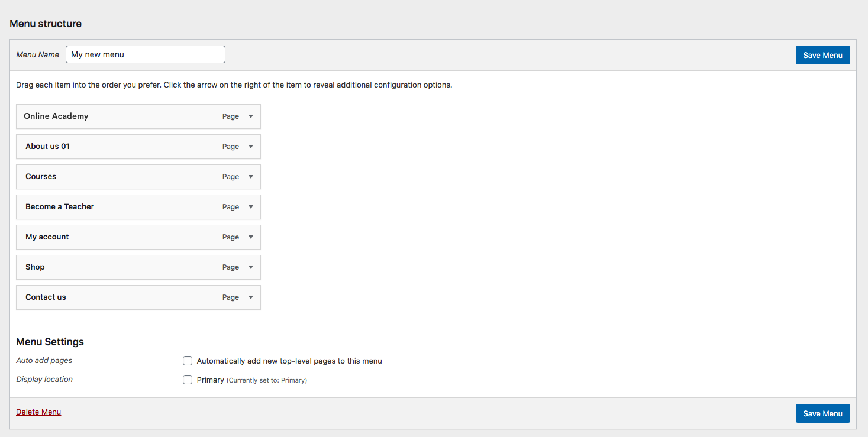Click the top Save Menu button

pos(822,55)
